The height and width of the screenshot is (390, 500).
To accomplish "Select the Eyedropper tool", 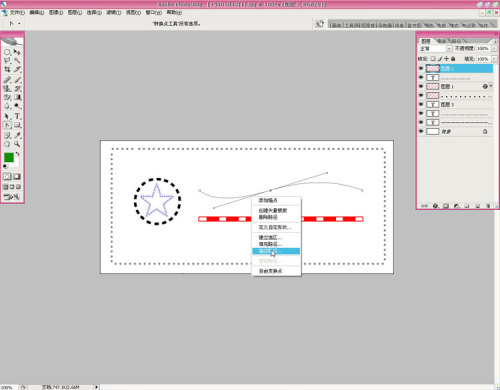I will (17, 135).
